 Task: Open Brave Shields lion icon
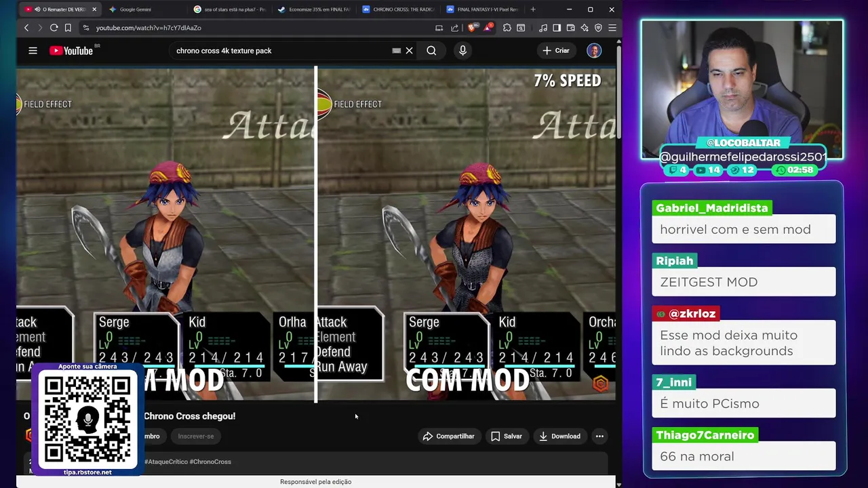pyautogui.click(x=473, y=28)
